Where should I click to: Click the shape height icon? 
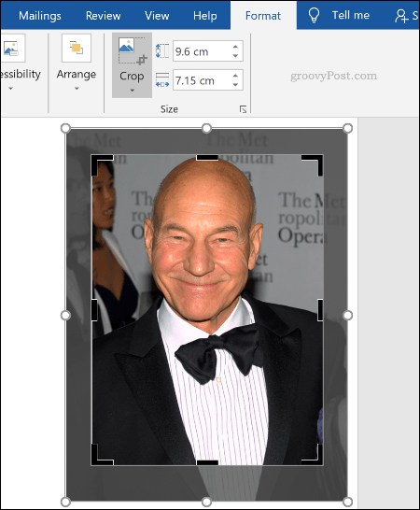162,51
